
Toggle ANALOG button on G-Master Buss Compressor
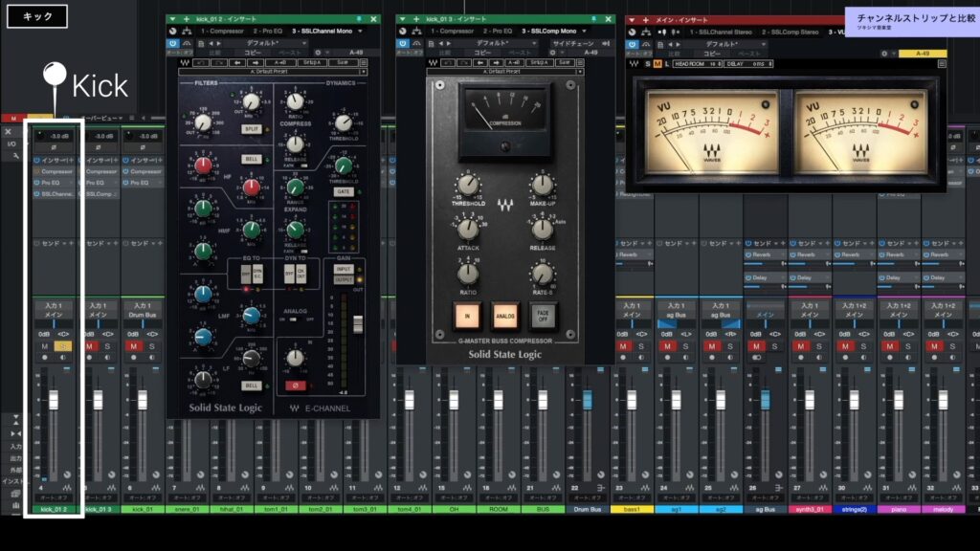tap(505, 316)
